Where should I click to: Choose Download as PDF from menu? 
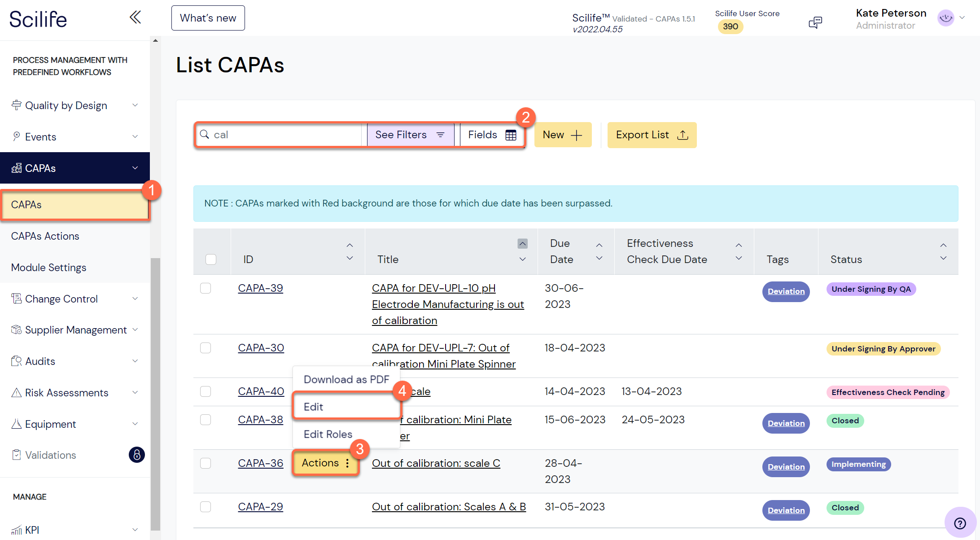[x=346, y=379]
